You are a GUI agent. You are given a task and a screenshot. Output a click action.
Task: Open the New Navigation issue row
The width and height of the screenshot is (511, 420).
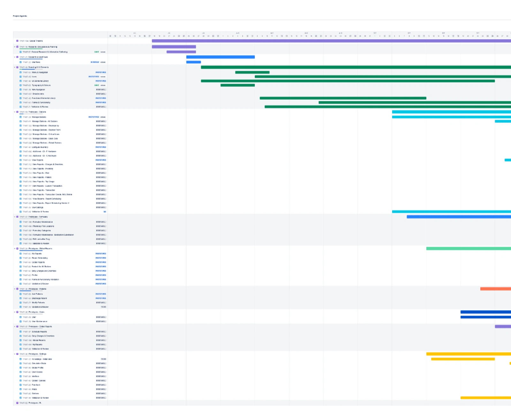click(x=60, y=90)
